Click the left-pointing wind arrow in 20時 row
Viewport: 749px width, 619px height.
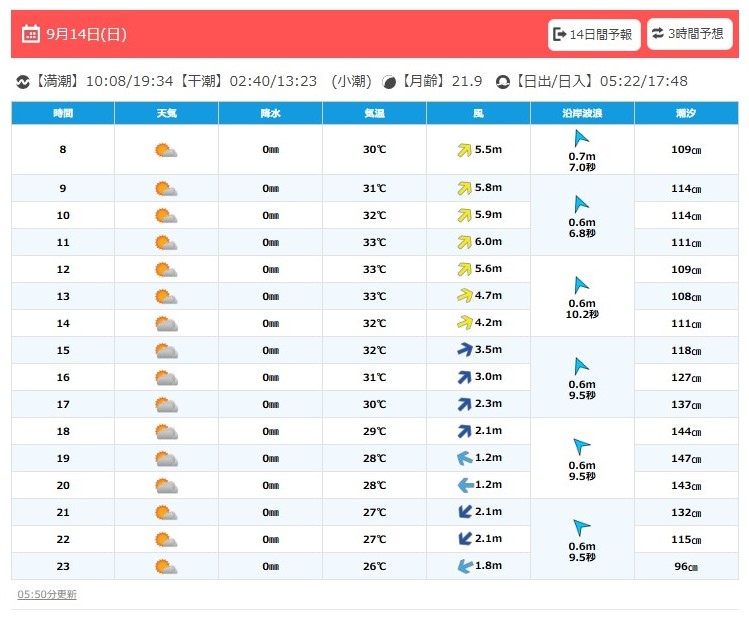click(466, 485)
